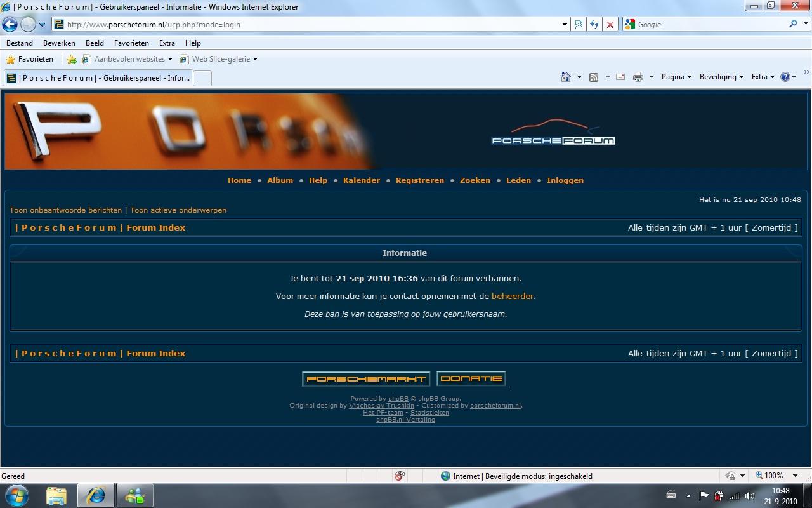Click the Print toolbar icon
812x508 pixels.
click(638, 77)
